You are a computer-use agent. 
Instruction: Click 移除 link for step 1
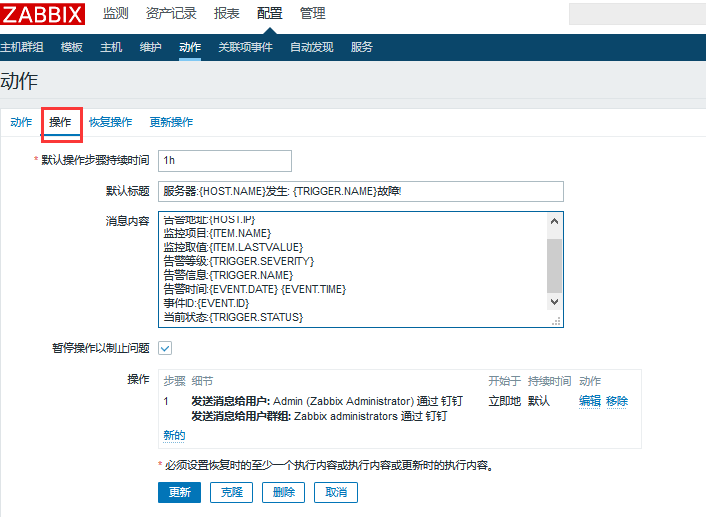coord(617,401)
